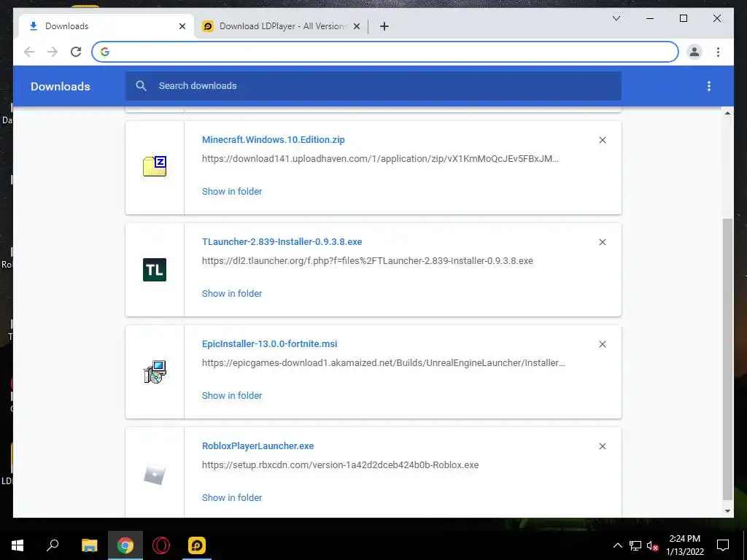Reload the Downloads page
Viewport: 747px width, 560px height.
pyautogui.click(x=76, y=52)
